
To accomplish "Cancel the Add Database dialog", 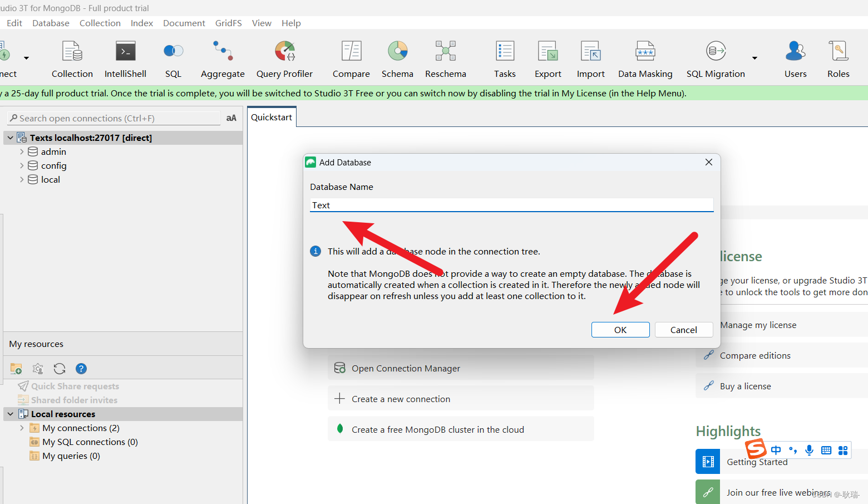I will pos(684,330).
